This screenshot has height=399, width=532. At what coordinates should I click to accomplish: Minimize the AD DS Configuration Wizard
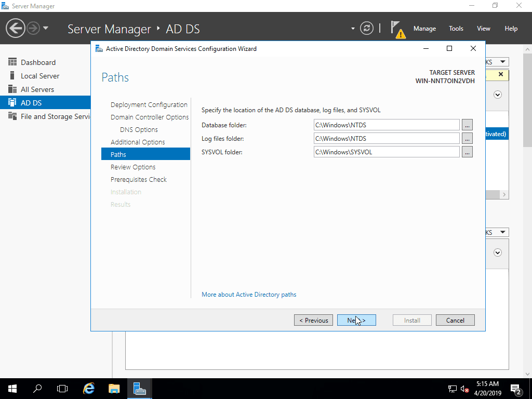426,48
